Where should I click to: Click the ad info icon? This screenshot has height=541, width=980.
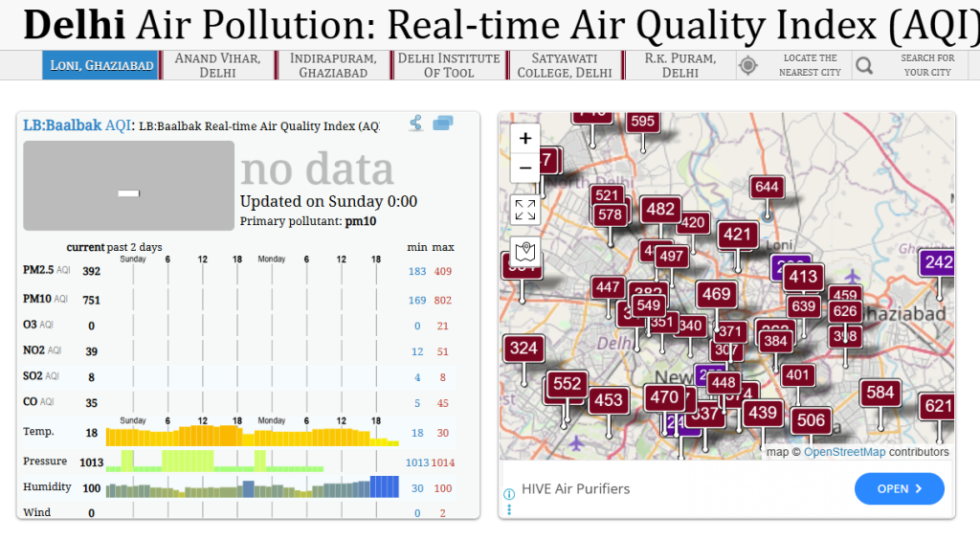tap(509, 493)
